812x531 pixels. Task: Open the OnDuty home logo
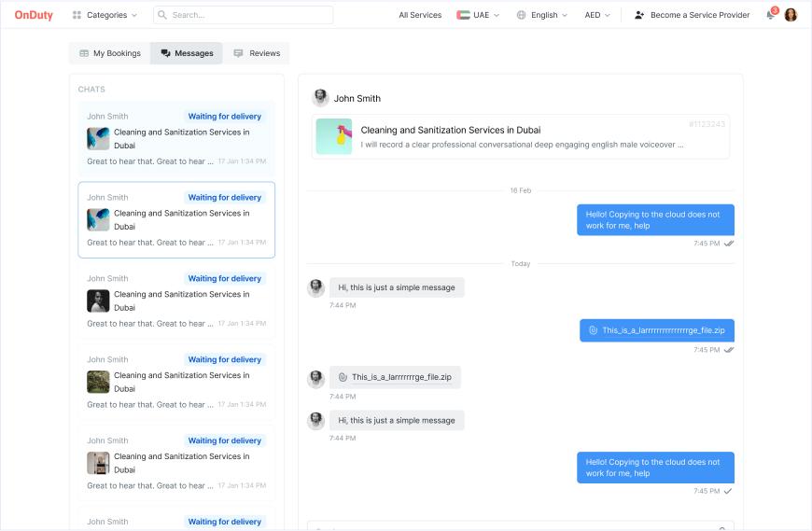click(x=34, y=15)
